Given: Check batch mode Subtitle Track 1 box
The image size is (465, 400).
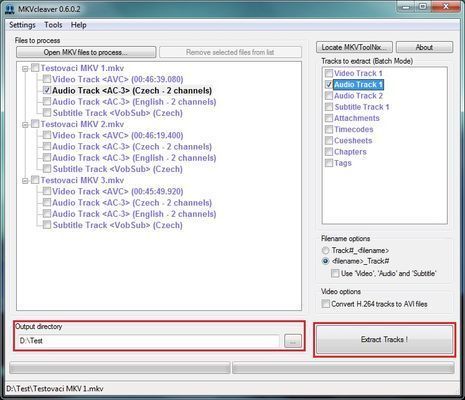Looking at the screenshot, I should tap(329, 107).
